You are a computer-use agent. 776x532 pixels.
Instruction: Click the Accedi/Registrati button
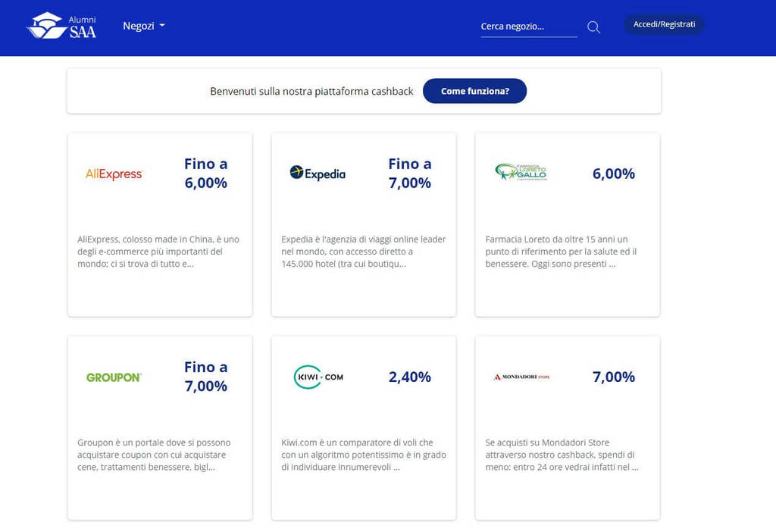click(x=664, y=24)
